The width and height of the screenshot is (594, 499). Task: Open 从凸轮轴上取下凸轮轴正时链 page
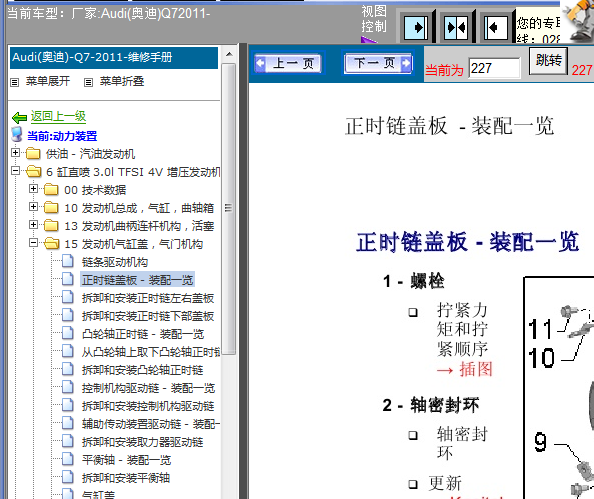coord(151,352)
